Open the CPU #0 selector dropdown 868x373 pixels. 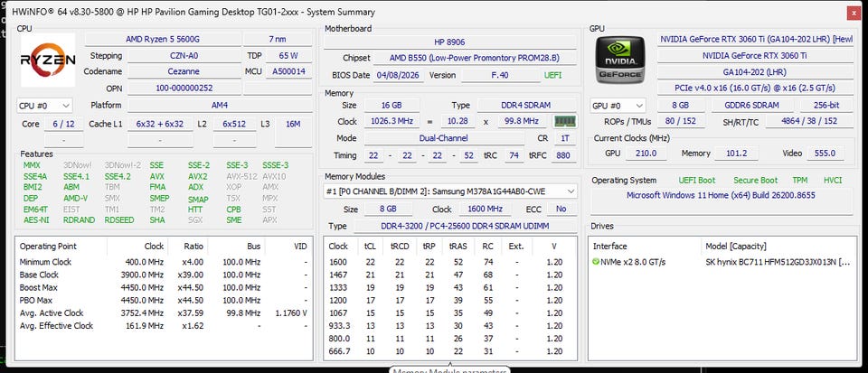[x=45, y=106]
